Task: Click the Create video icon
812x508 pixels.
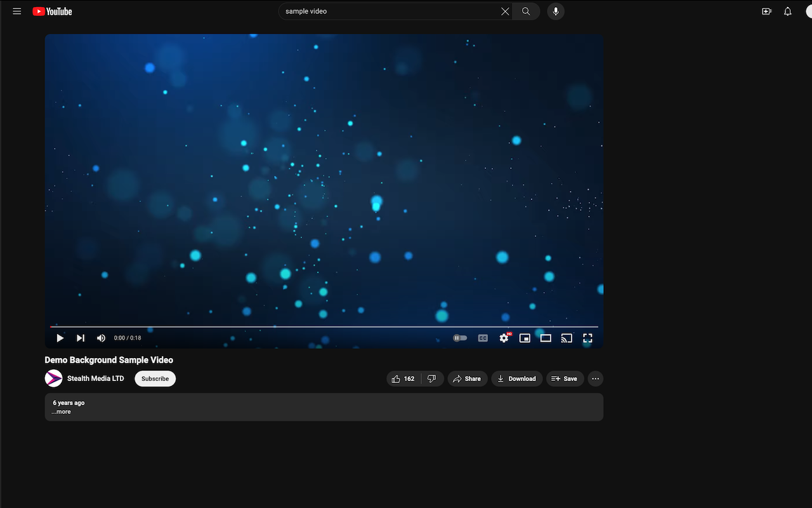Action: pyautogui.click(x=766, y=11)
